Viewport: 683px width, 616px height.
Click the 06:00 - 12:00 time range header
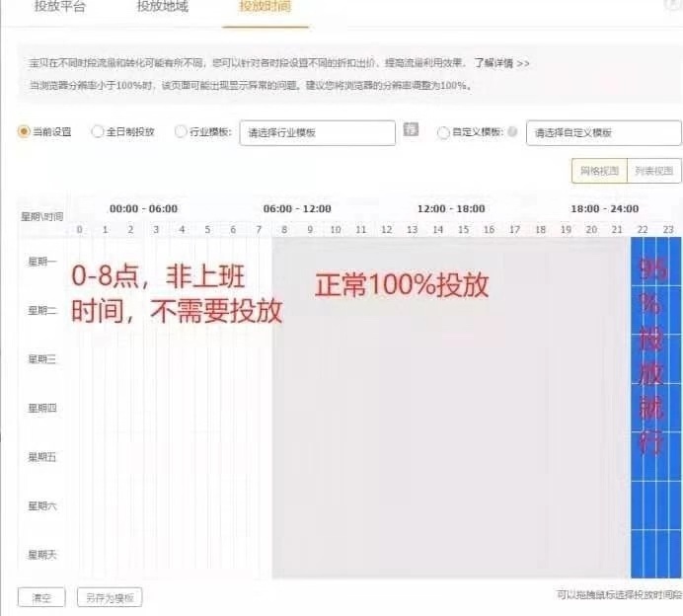(x=297, y=208)
